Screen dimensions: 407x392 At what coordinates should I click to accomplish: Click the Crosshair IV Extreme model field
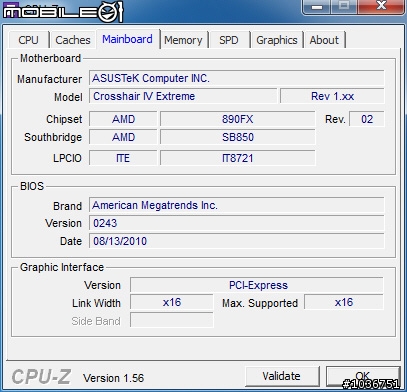[183, 96]
